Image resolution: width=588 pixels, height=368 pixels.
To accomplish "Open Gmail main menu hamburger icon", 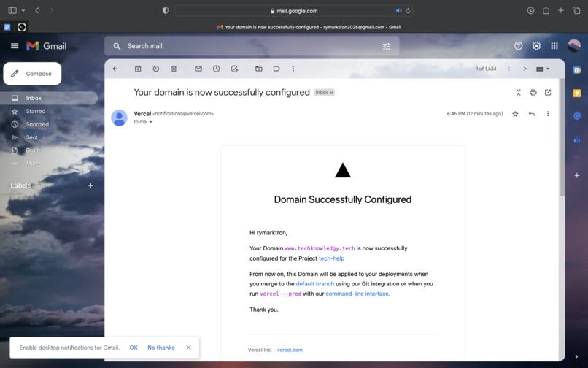I will pyautogui.click(x=15, y=46).
